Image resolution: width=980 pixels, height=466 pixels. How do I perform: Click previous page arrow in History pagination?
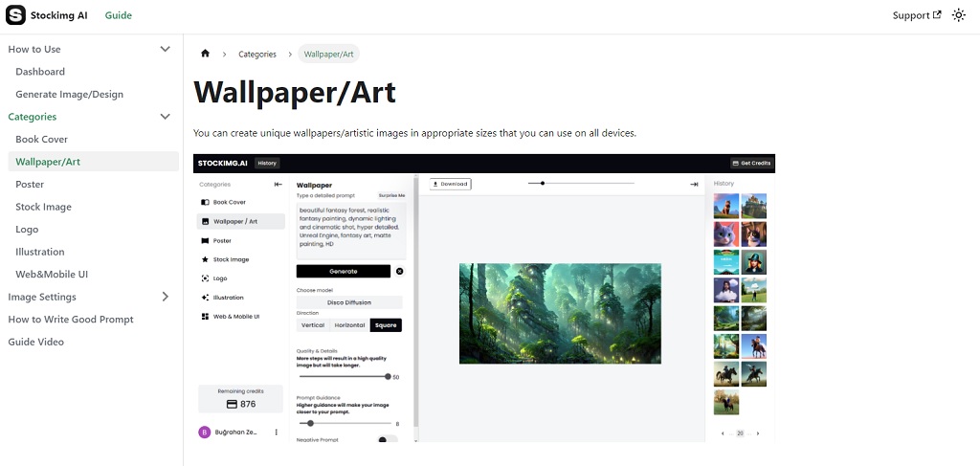tap(724, 433)
